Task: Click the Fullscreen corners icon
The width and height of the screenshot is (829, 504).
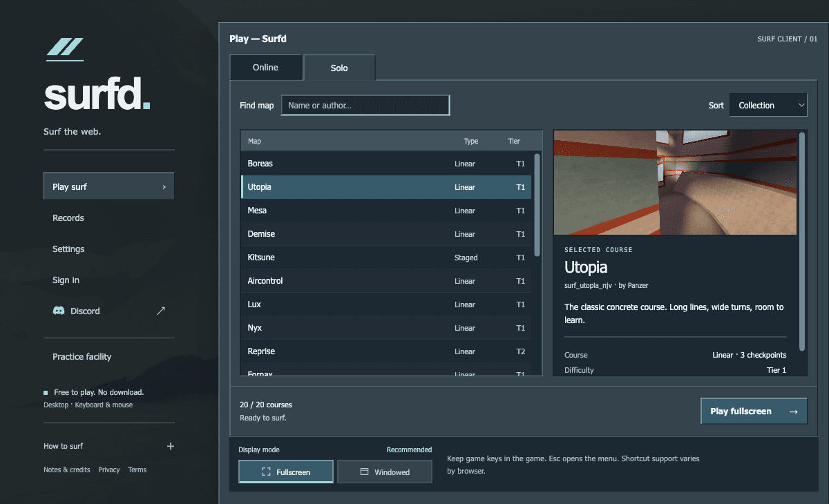Action: (x=267, y=472)
